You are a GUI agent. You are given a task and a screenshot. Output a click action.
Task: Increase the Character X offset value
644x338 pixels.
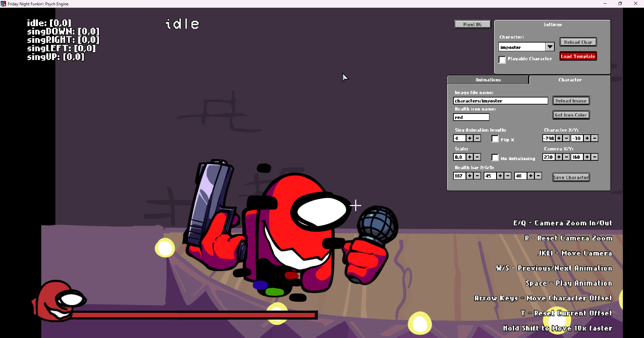(559, 138)
